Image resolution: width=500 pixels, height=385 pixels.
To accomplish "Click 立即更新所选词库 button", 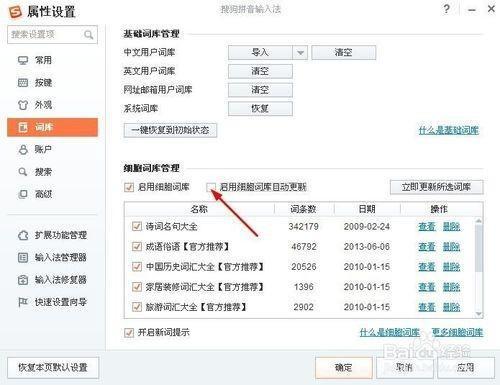I will 437,187.
